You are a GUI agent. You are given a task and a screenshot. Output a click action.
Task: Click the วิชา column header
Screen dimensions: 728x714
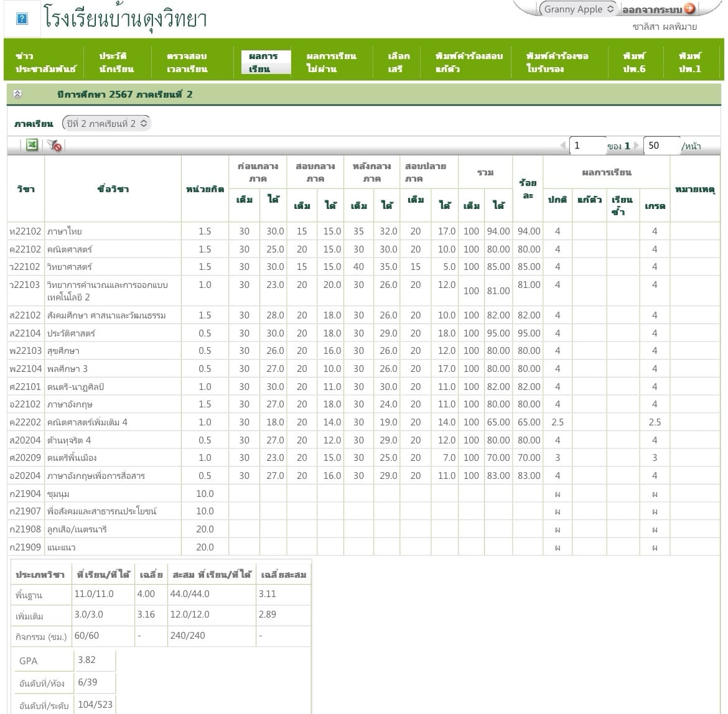tap(26, 189)
